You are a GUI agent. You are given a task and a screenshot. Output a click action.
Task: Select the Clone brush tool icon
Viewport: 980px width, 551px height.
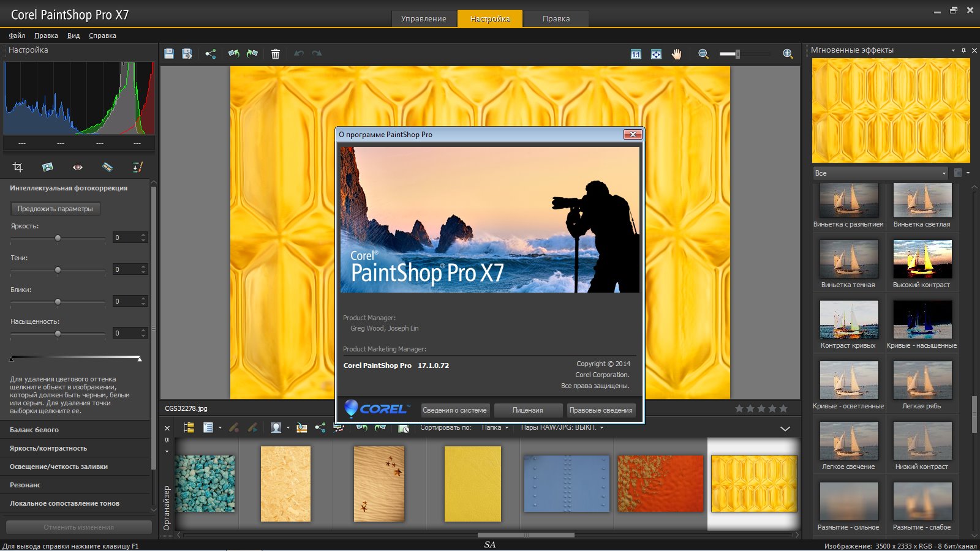click(x=137, y=167)
